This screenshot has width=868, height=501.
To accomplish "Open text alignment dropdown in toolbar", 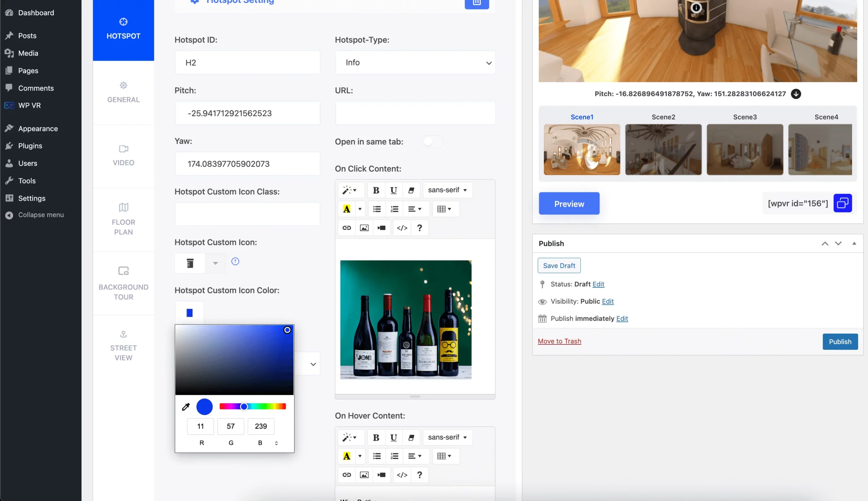I will click(416, 209).
